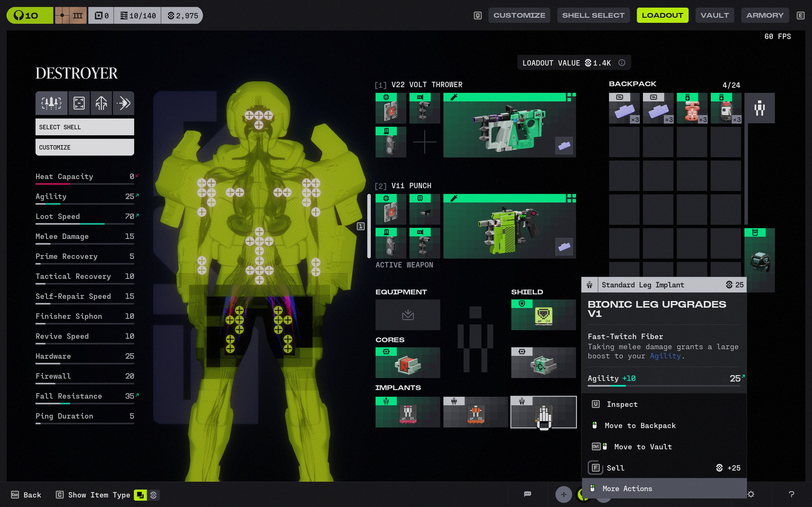Click the loadout value info icon
812x507 pixels.
click(x=622, y=63)
